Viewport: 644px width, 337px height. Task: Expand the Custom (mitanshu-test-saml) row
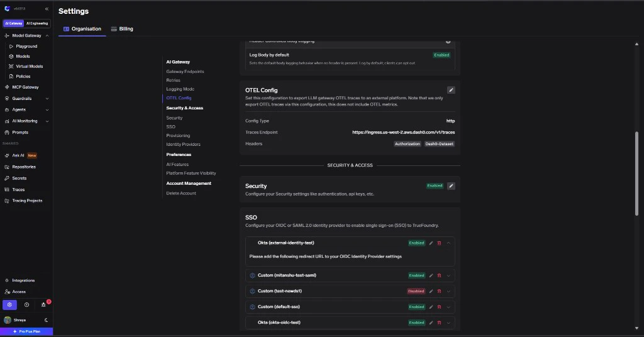point(448,275)
